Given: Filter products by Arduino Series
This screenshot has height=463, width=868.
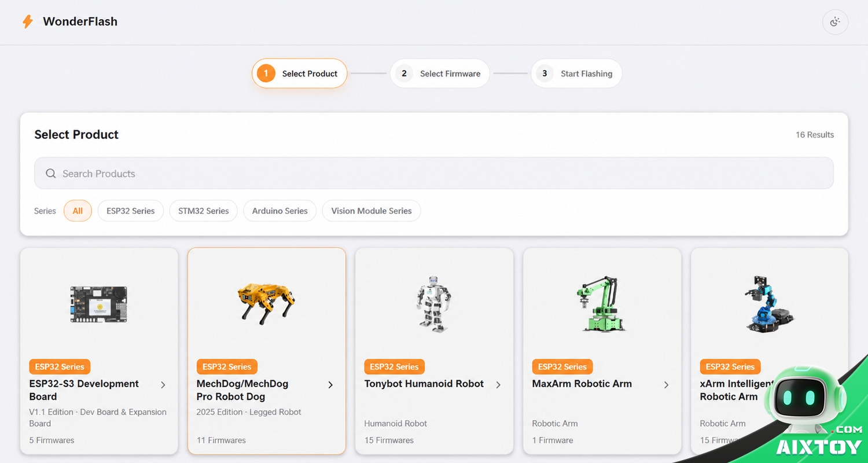Looking at the screenshot, I should click(279, 211).
